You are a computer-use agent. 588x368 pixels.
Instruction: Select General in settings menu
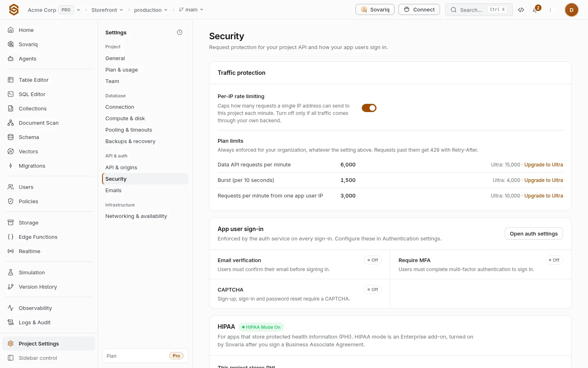[145, 58]
